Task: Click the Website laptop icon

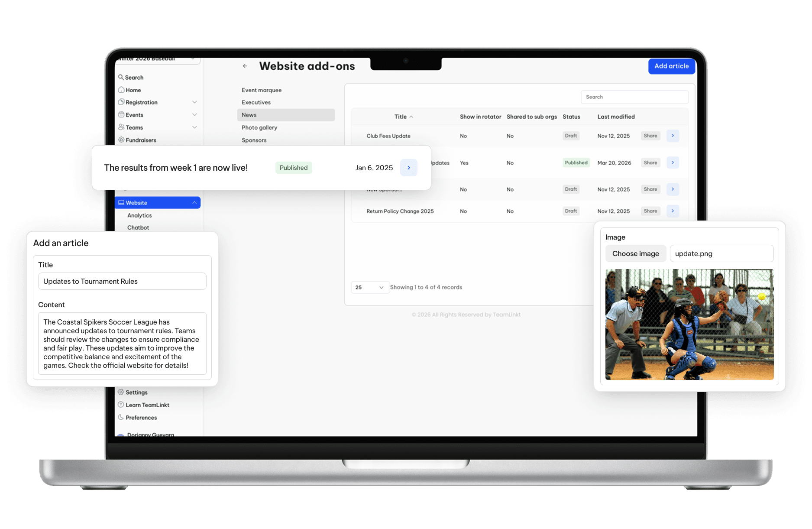Action: click(x=121, y=202)
